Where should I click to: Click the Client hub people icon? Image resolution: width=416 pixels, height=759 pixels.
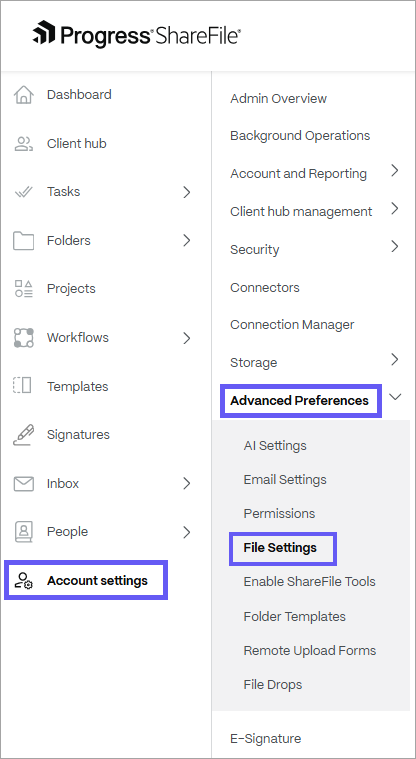tap(23, 144)
